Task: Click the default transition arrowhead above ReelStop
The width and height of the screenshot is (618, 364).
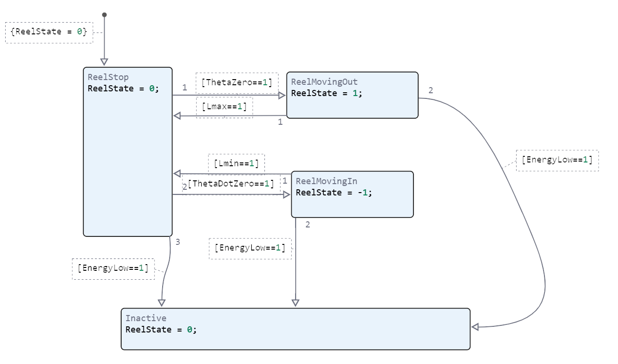Action: [104, 62]
